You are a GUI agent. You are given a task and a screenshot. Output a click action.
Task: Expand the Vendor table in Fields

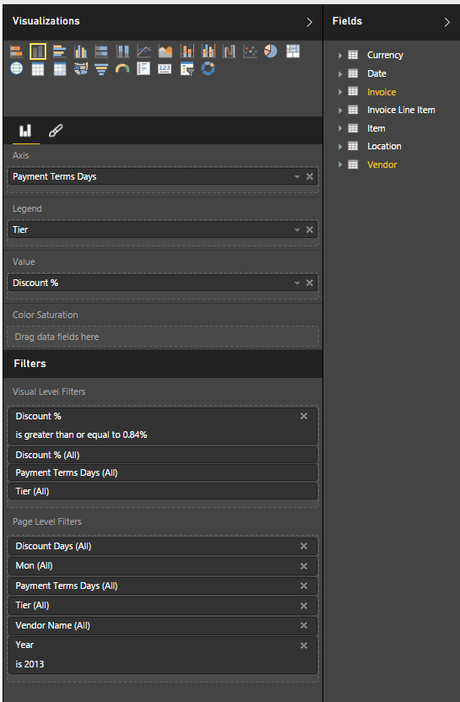coord(340,165)
